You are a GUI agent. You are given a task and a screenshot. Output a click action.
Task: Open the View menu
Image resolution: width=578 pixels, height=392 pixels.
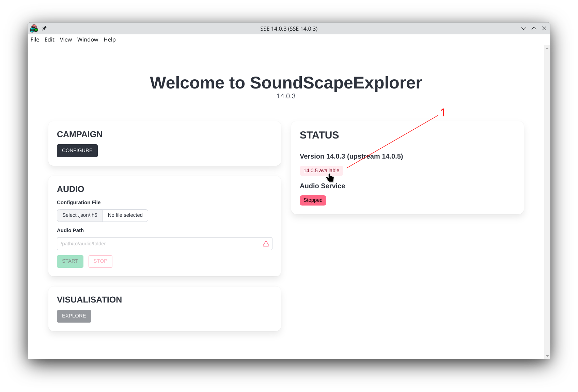66,39
